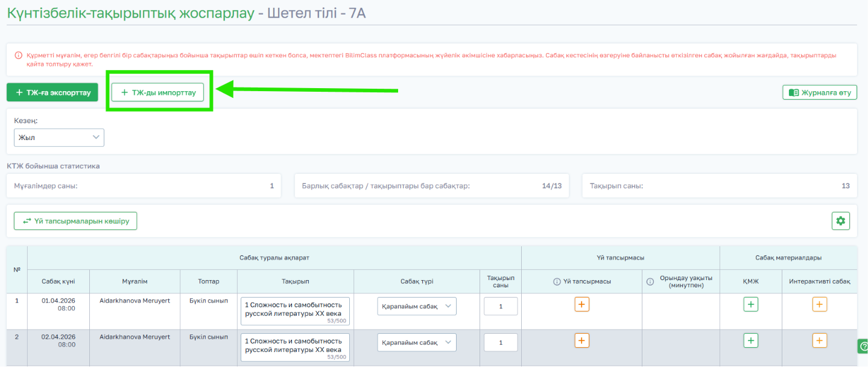Click info icon beside Үй тапсырмасы header
This screenshot has width=868, height=367.
pyautogui.click(x=557, y=282)
